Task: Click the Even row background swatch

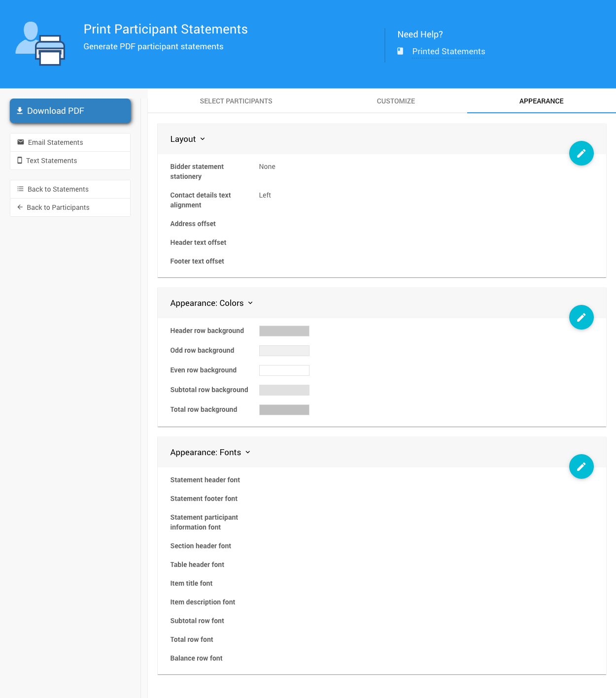Action: tap(284, 370)
